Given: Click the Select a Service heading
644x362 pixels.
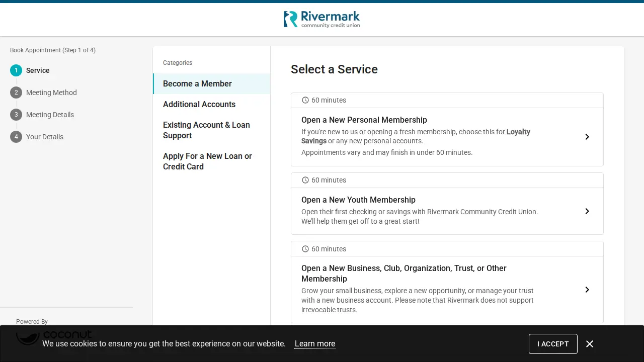Looking at the screenshot, I should (x=334, y=69).
